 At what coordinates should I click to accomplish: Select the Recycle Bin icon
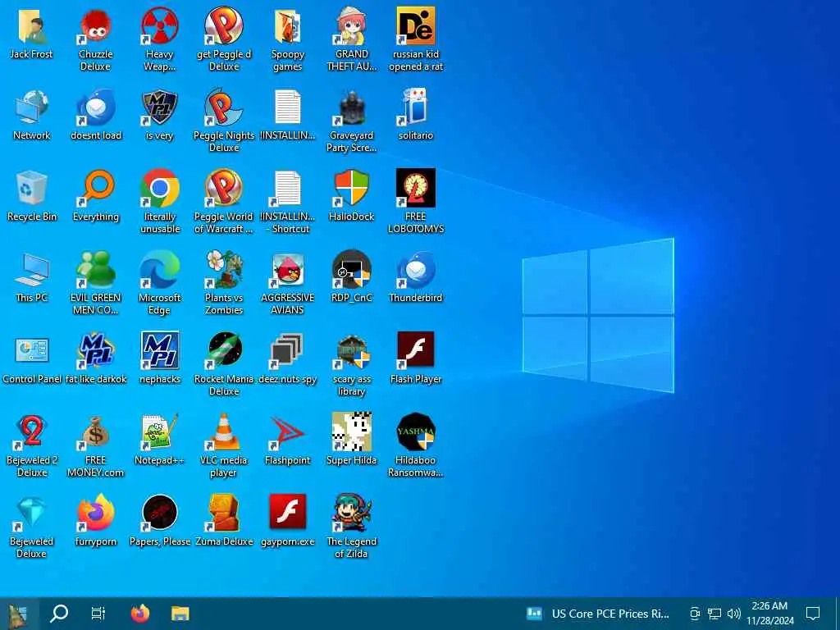pyautogui.click(x=32, y=188)
